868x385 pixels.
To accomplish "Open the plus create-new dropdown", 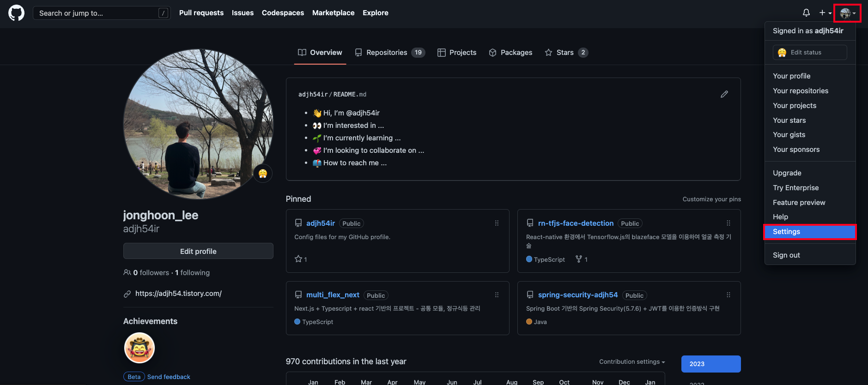I will (825, 13).
